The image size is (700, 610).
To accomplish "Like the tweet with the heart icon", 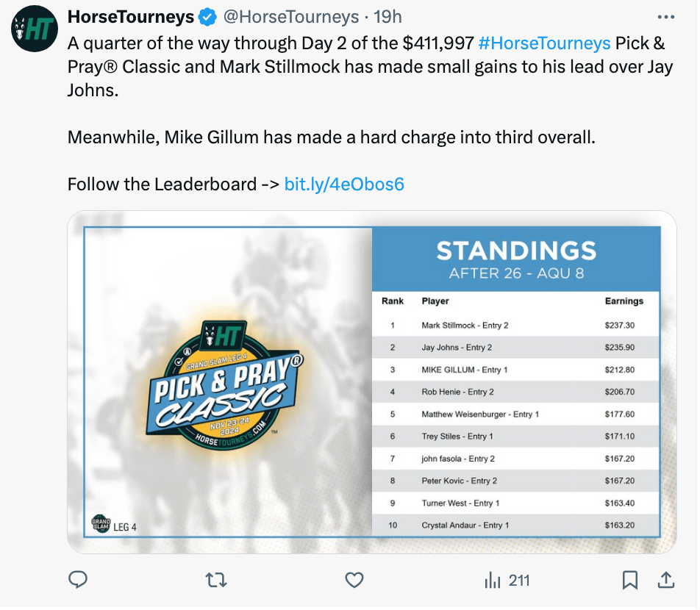I will (x=354, y=580).
